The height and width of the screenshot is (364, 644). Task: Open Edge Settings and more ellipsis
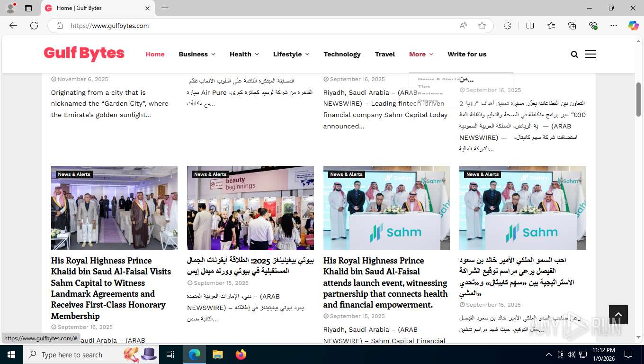point(614,26)
